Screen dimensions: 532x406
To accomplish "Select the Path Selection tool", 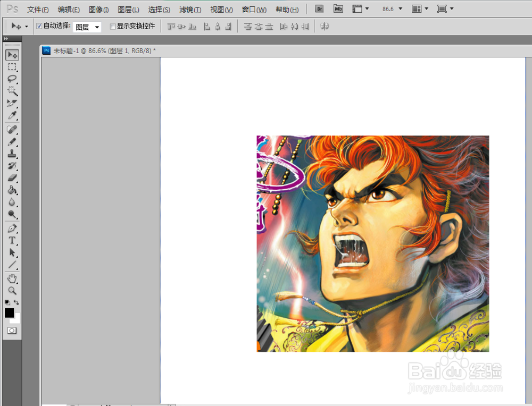I will [x=12, y=252].
